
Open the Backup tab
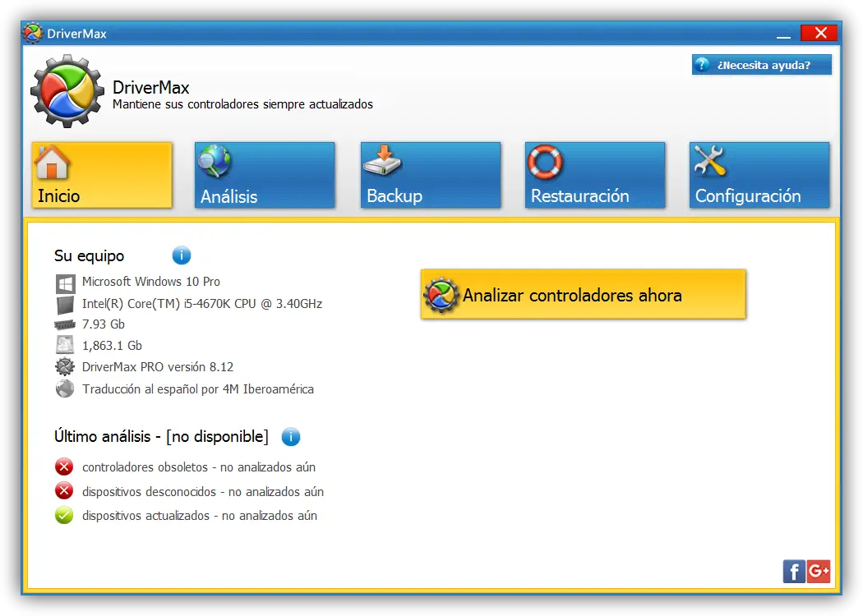tap(431, 175)
